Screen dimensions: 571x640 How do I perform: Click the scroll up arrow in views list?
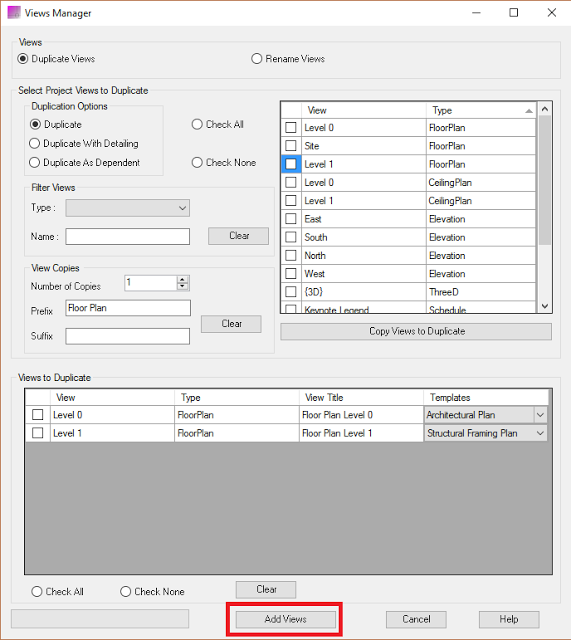point(544,109)
